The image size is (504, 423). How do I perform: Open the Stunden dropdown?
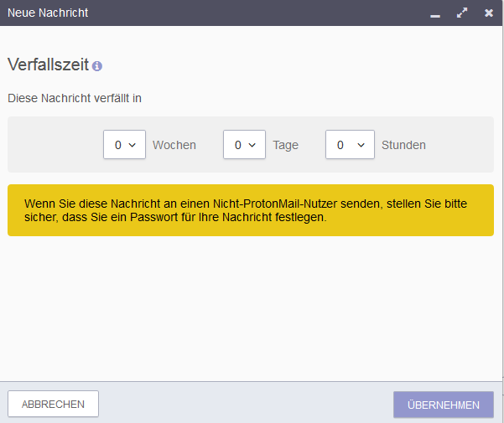tap(350, 144)
